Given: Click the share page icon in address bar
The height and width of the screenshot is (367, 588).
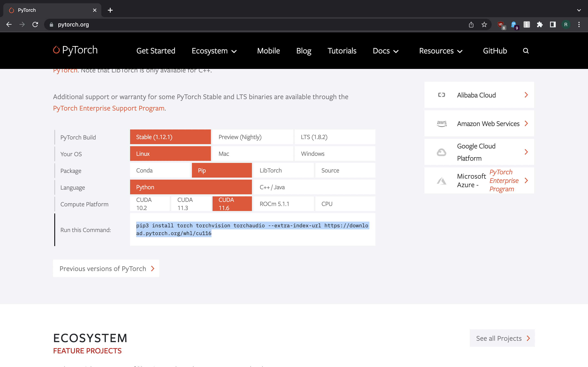Looking at the screenshot, I should pos(471,24).
